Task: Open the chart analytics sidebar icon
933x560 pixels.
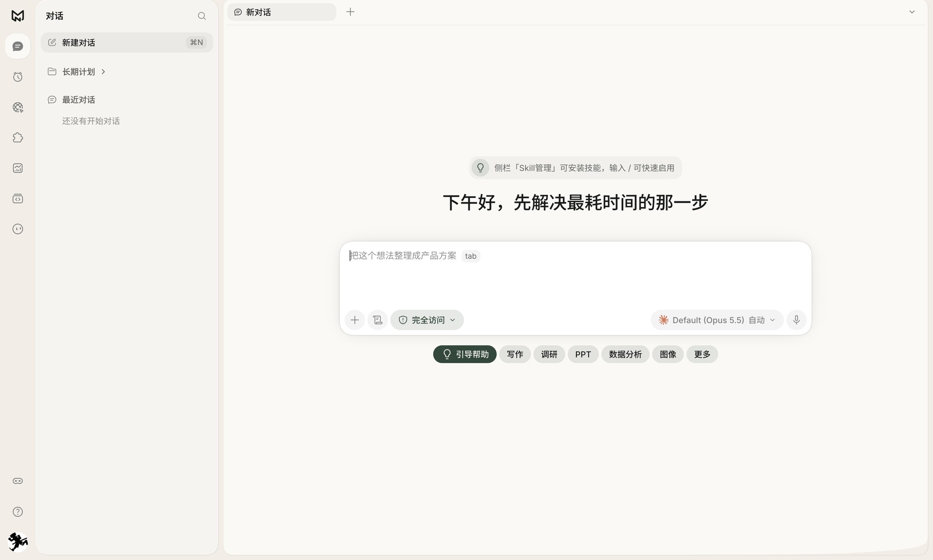Action: (x=18, y=168)
